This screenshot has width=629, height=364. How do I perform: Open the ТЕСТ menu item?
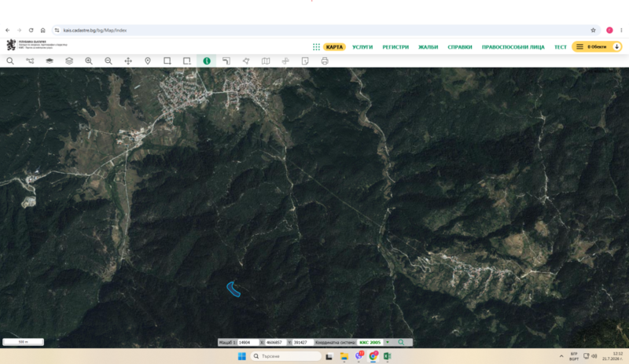[x=561, y=47]
